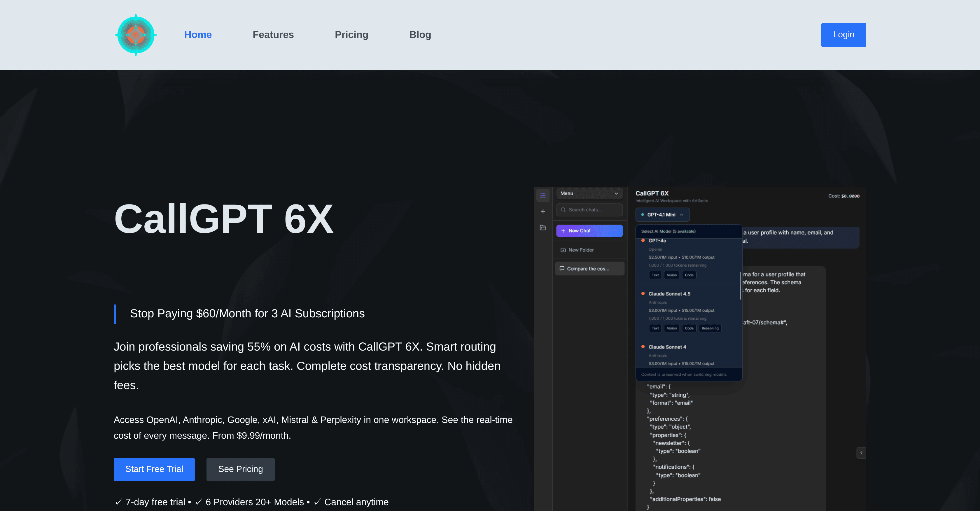Click the plus icon in the left sidebar
This screenshot has width=980, height=511.
[x=543, y=211]
